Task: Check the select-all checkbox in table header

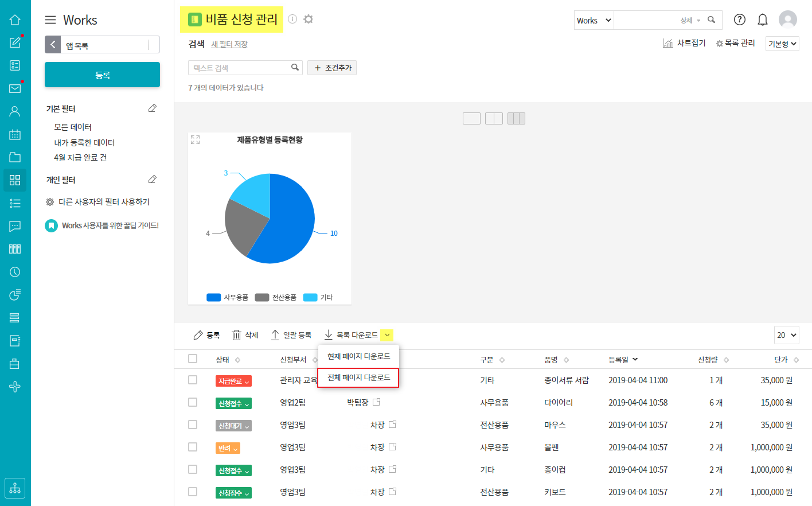Action: (x=193, y=359)
